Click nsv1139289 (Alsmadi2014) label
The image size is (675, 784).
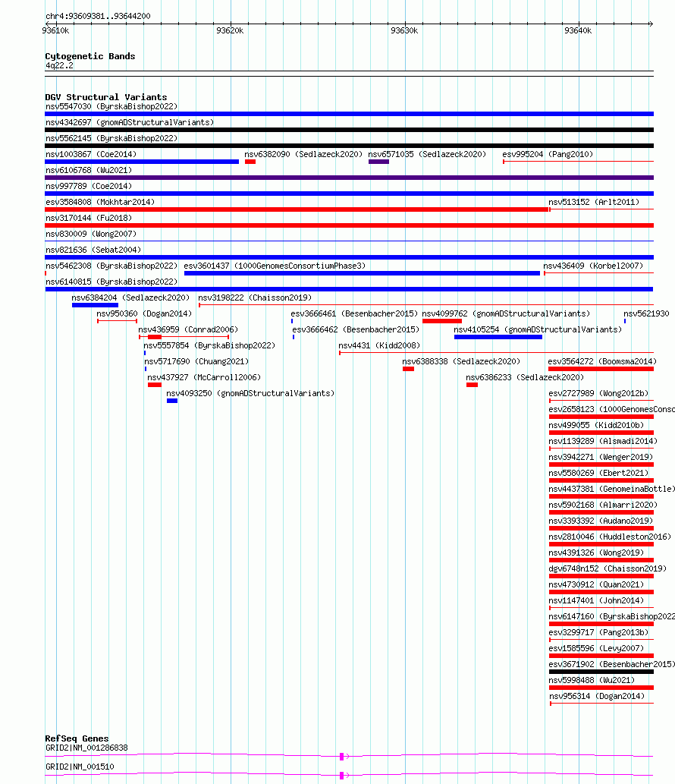click(603, 442)
